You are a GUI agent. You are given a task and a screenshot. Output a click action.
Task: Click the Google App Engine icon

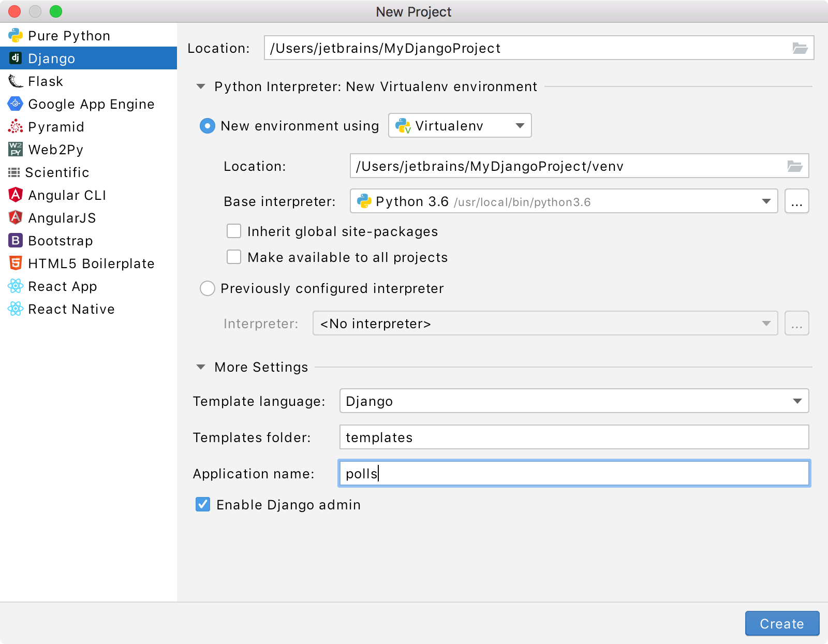[x=15, y=104]
